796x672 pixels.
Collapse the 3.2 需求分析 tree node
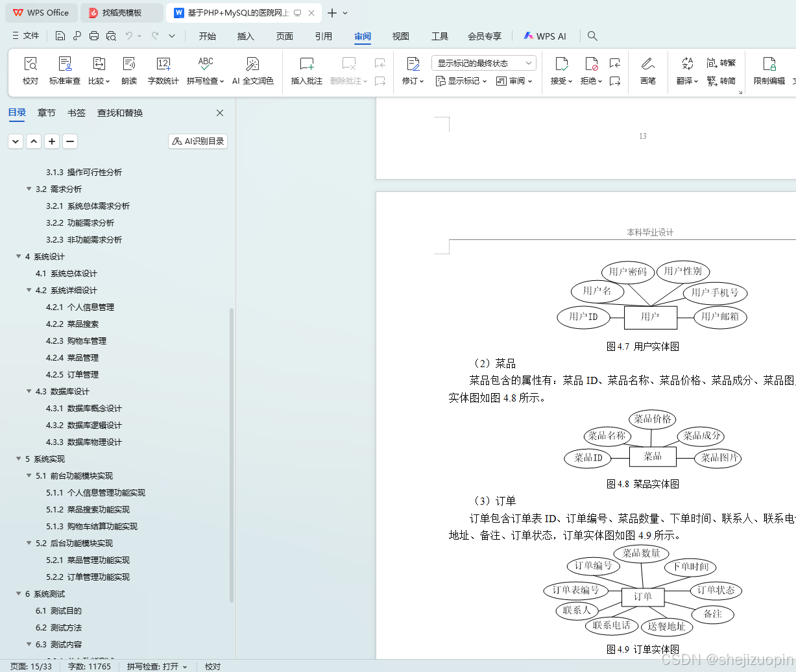click(29, 189)
